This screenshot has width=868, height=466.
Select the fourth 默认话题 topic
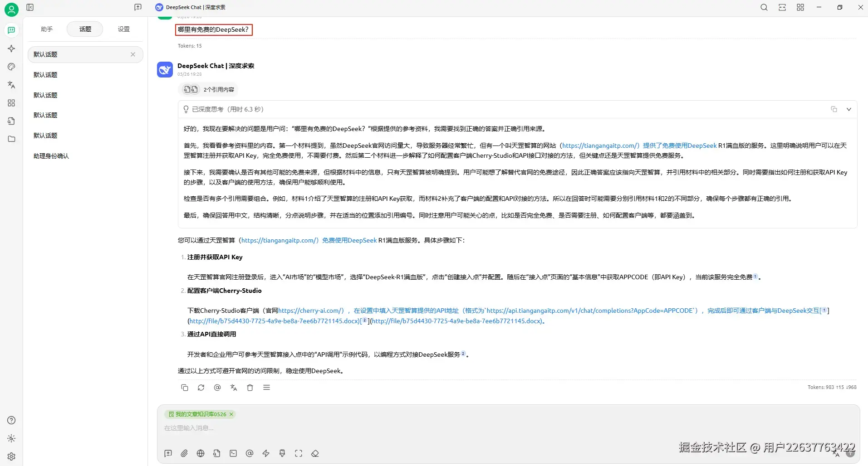(x=85, y=115)
